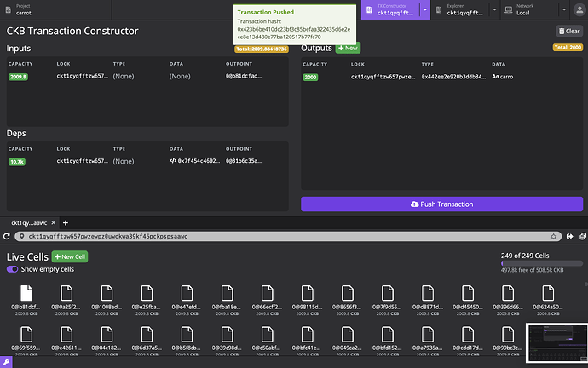
Task: Select live cell 0@6d37a5
Action: coord(147,341)
